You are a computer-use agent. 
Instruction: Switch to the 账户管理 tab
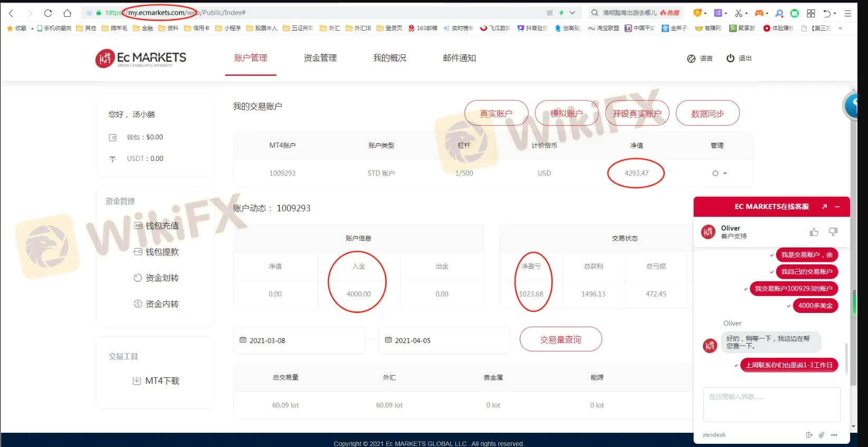coord(251,58)
